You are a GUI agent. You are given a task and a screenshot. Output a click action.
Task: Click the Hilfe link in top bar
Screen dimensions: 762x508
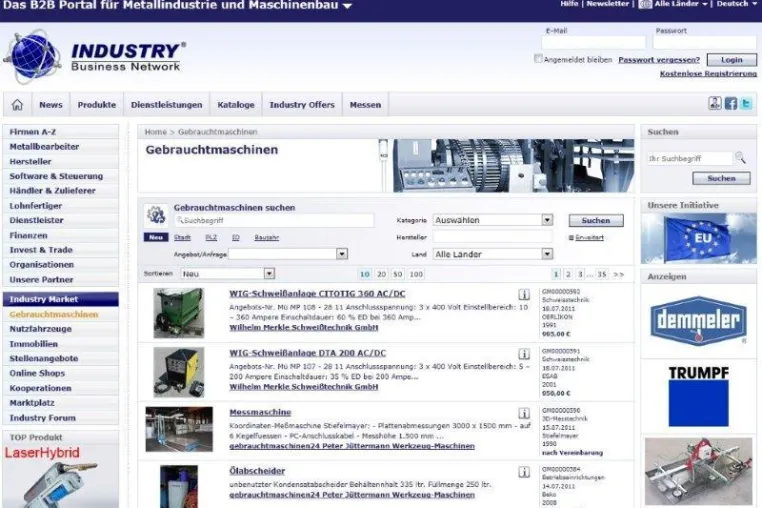pyautogui.click(x=569, y=4)
